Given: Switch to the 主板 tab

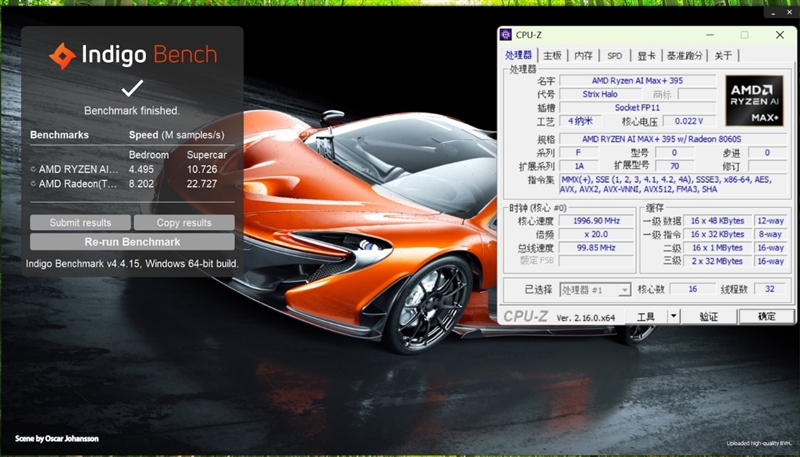Looking at the screenshot, I should 552,56.
